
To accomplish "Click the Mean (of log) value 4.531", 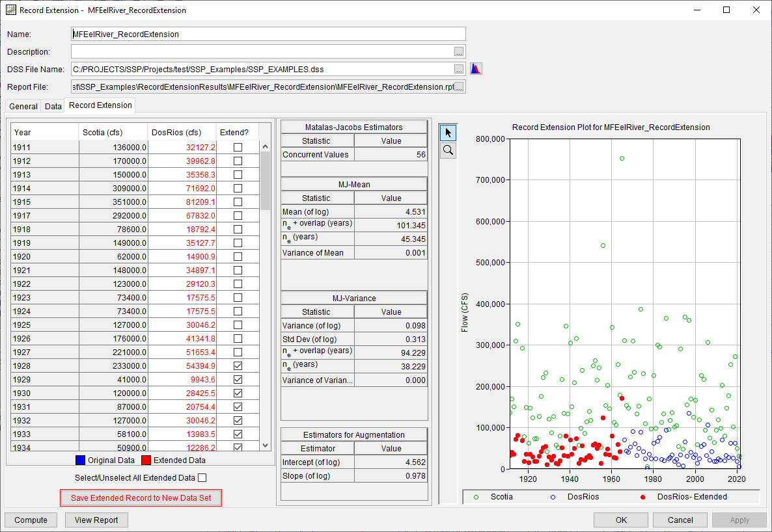I will pos(391,211).
